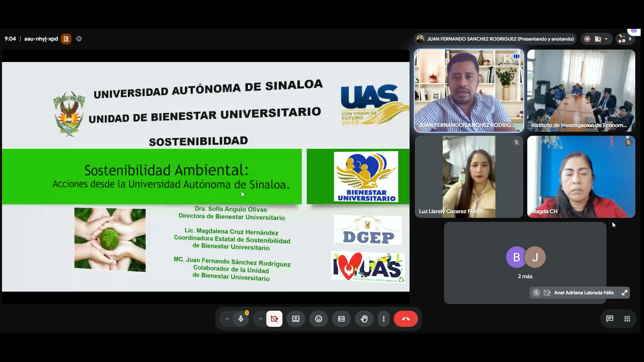Toggle the microphone mute button
The width and height of the screenshot is (644, 362).
pyautogui.click(x=241, y=319)
